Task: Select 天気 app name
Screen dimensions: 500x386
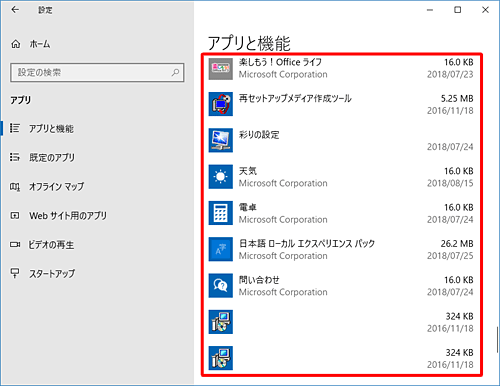Action: 248,171
